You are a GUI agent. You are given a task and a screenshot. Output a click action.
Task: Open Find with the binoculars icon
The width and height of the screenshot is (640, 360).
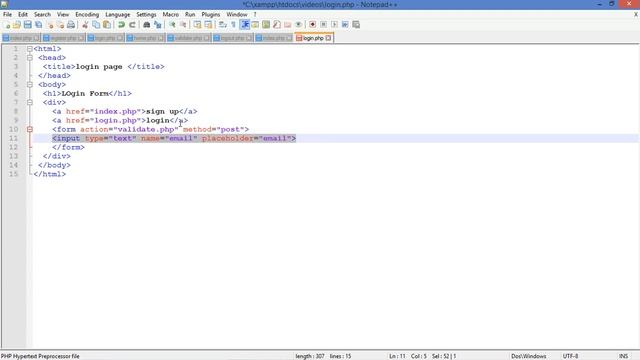(147, 25)
